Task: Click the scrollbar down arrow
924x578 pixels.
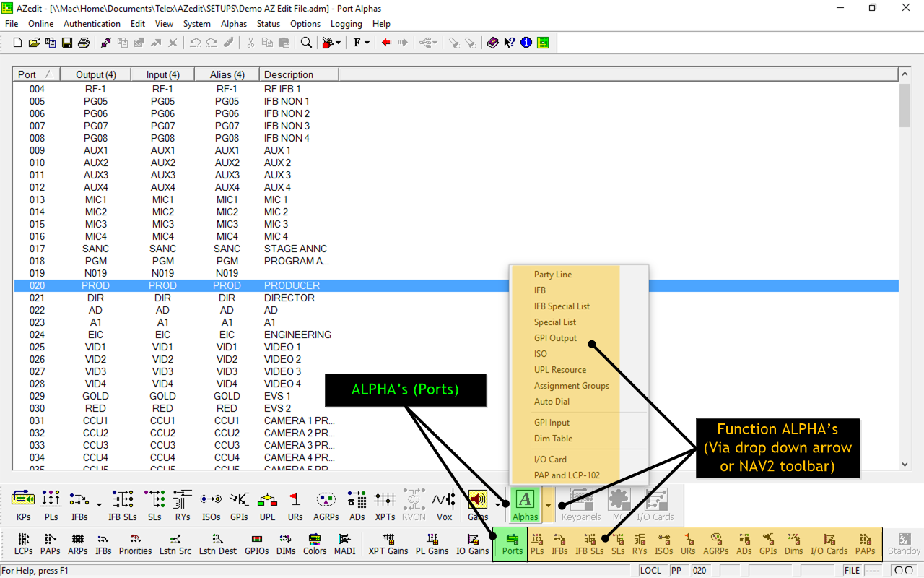Action: click(x=905, y=464)
